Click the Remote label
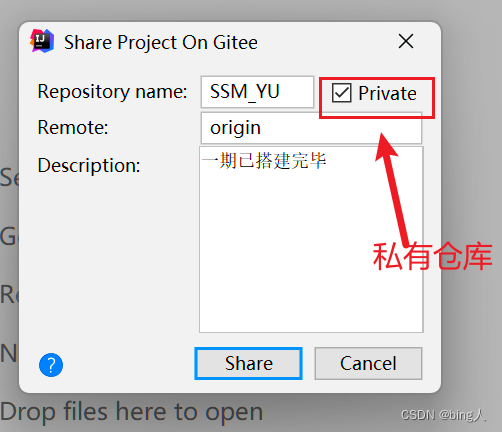This screenshot has width=502, height=432. pos(73,128)
